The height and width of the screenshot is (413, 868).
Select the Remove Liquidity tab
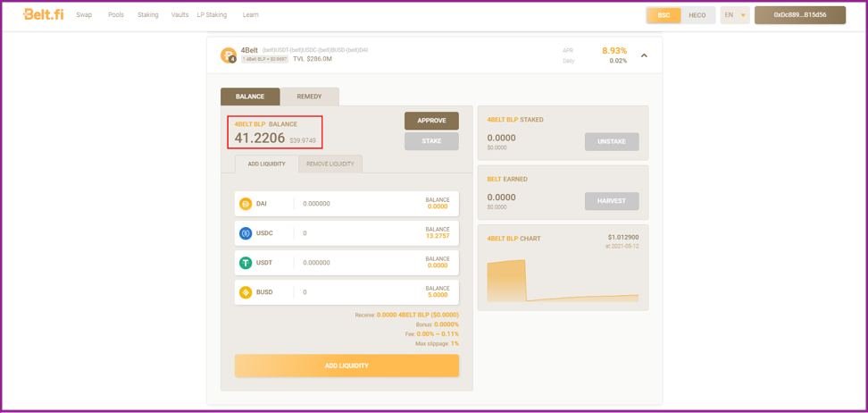point(330,164)
